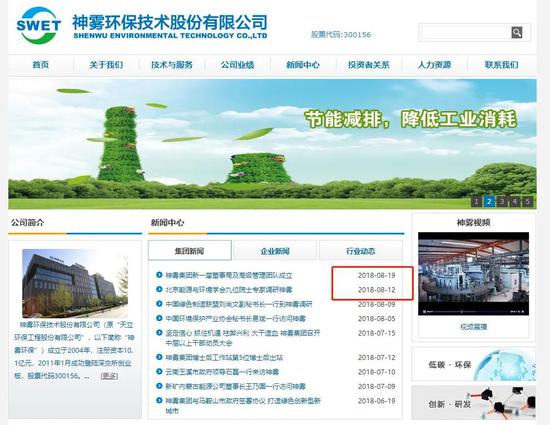This screenshot has height=425, width=550.
Task: Click the 视频展播 link
Action: (x=474, y=327)
